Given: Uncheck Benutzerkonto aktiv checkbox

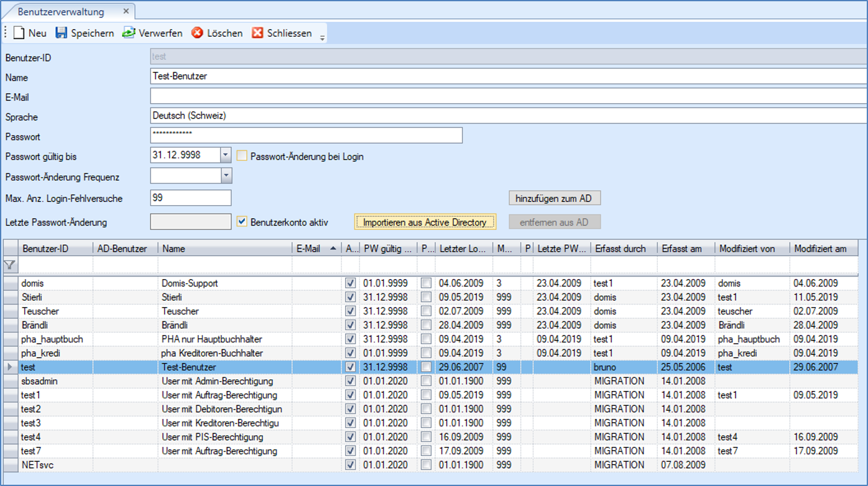Looking at the screenshot, I should click(x=242, y=222).
